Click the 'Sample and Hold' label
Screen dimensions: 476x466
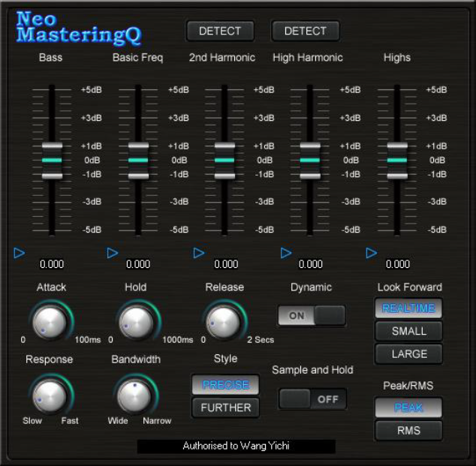pos(312,370)
